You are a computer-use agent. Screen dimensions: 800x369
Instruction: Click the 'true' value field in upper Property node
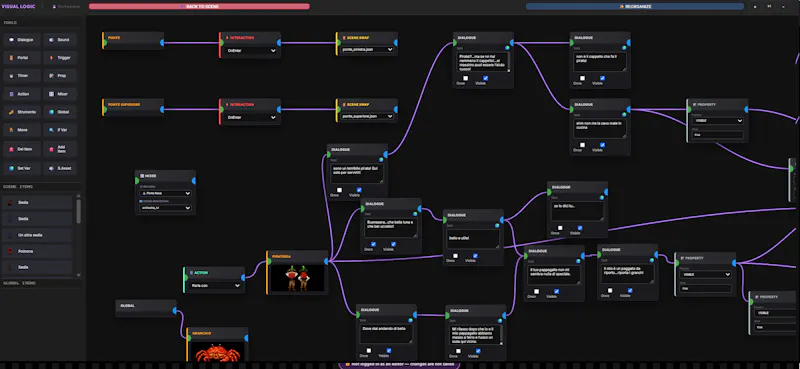[x=717, y=135]
